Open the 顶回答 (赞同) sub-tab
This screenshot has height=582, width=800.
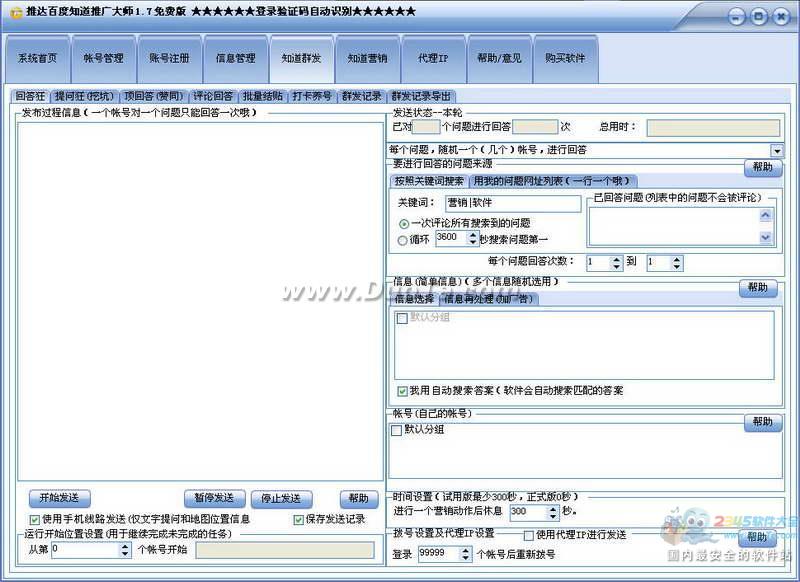(x=154, y=96)
